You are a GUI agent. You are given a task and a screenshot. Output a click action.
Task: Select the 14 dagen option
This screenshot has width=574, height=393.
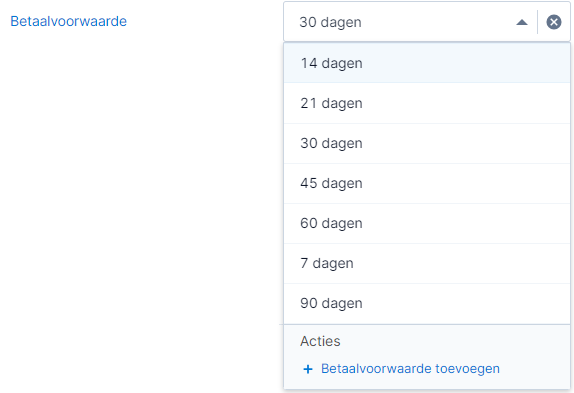(427, 63)
